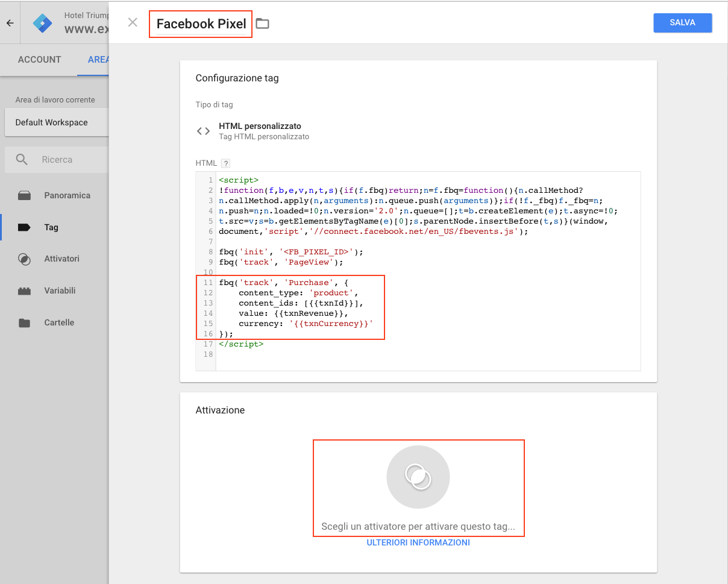
Task: Open the Default Workspace selector
Action: pos(55,122)
